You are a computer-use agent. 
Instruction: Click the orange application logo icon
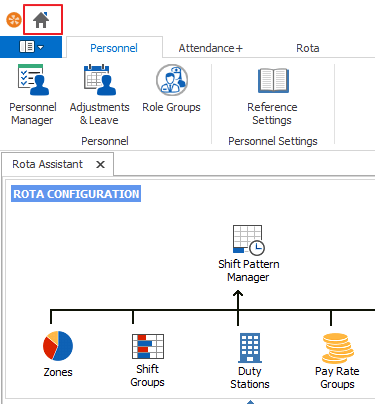(14, 20)
